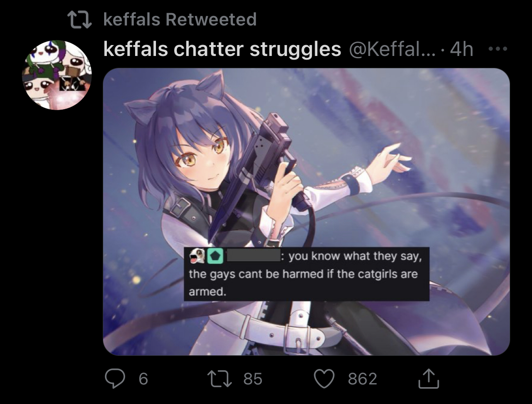This screenshot has width=532, height=404.
Task: Click the small chatter emote avatar icon
Action: 197,256
